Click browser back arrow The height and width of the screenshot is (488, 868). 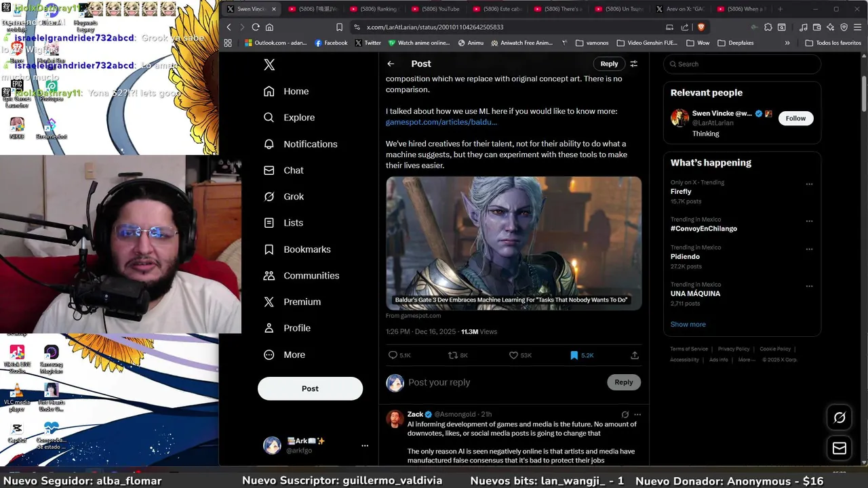pos(229,27)
